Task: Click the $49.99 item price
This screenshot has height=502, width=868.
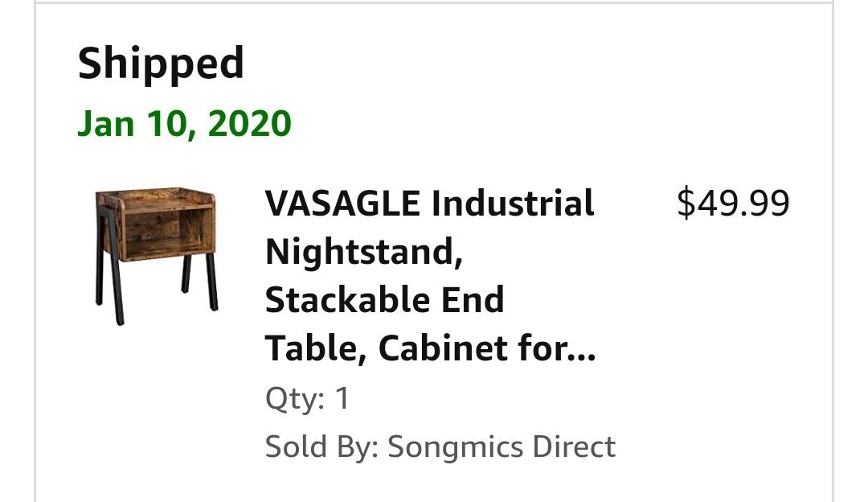Action: point(733,204)
